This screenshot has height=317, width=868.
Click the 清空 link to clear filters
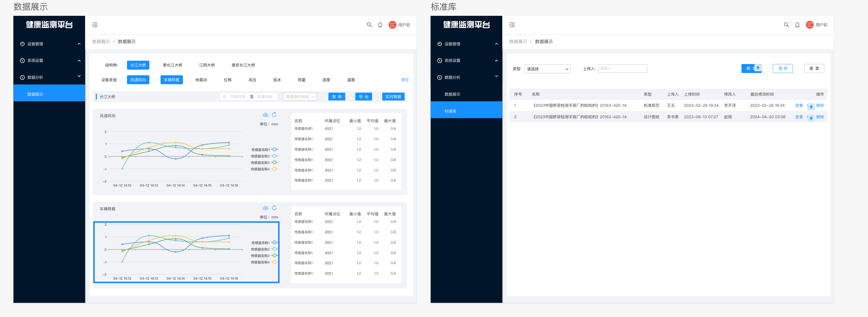click(x=405, y=80)
